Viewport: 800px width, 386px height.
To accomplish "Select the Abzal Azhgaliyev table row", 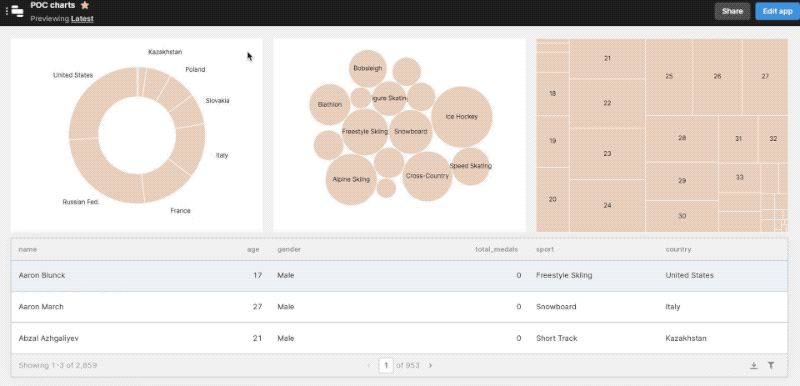I will point(399,338).
